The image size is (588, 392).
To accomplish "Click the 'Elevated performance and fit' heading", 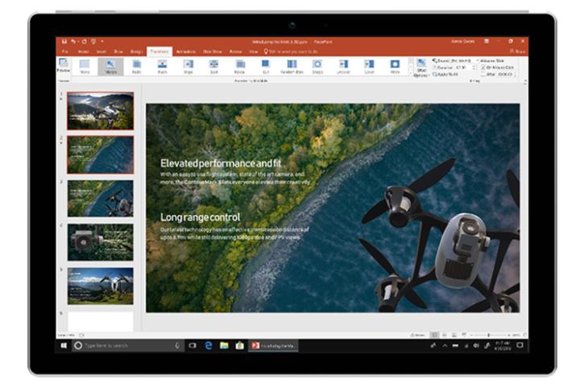I will click(221, 163).
